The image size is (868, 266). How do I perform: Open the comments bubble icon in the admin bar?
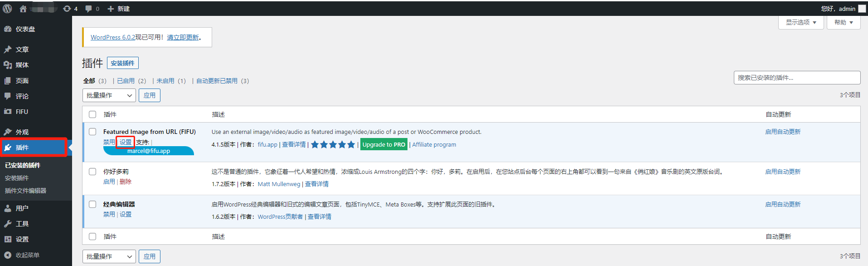click(88, 9)
